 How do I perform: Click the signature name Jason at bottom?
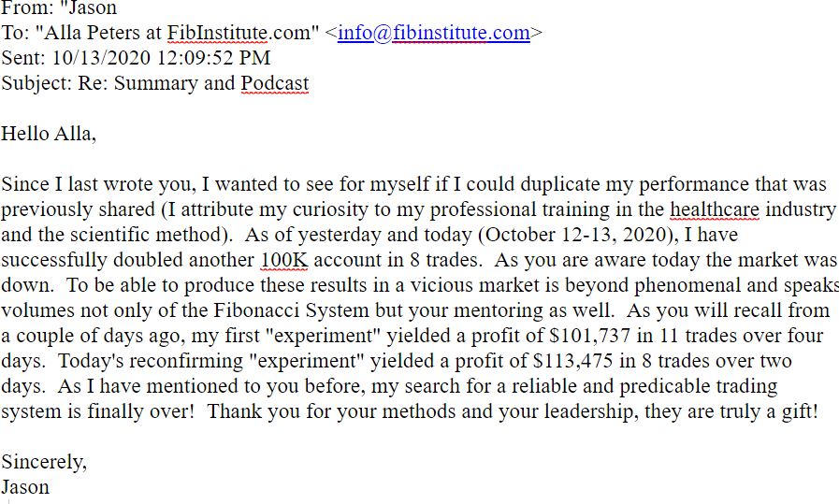click(x=25, y=487)
